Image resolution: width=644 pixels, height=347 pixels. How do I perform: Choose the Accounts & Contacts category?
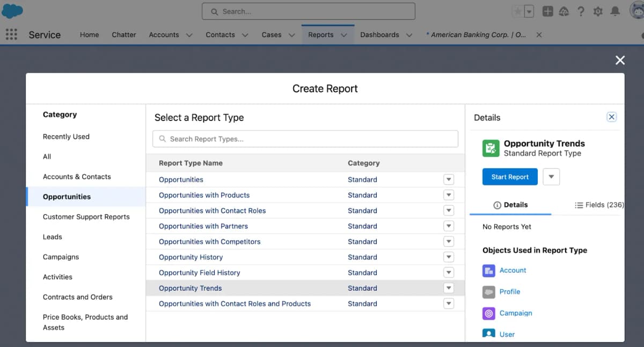tap(77, 177)
